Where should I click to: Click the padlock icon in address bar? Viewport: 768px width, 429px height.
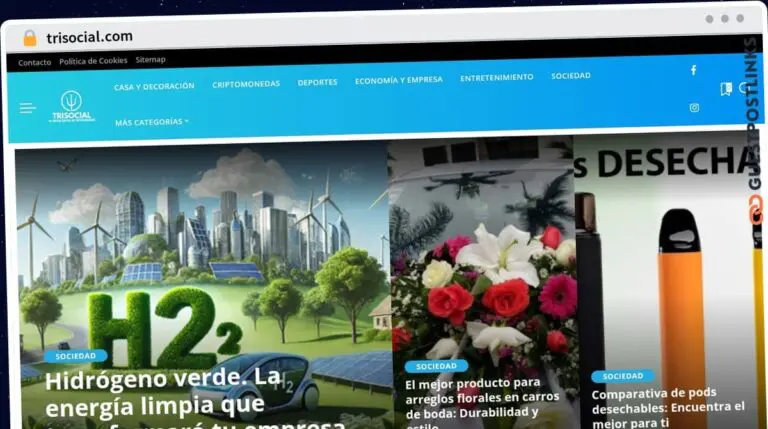point(30,38)
